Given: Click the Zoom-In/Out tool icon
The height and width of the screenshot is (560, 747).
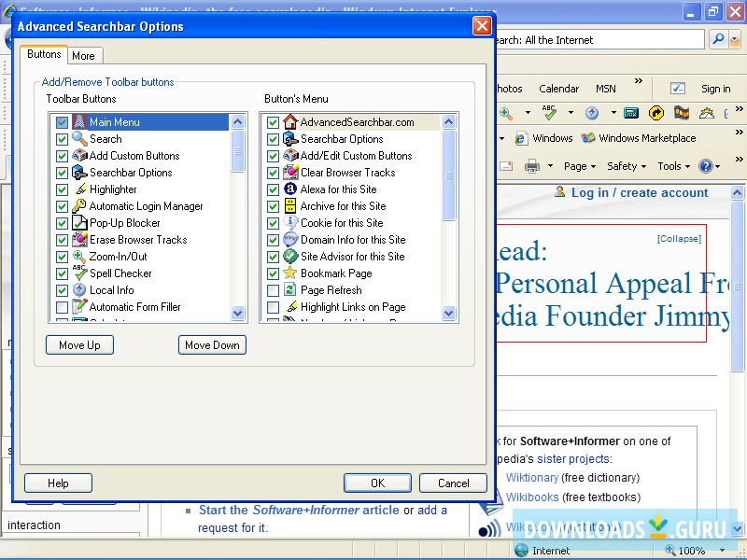Looking at the screenshot, I should (x=78, y=256).
